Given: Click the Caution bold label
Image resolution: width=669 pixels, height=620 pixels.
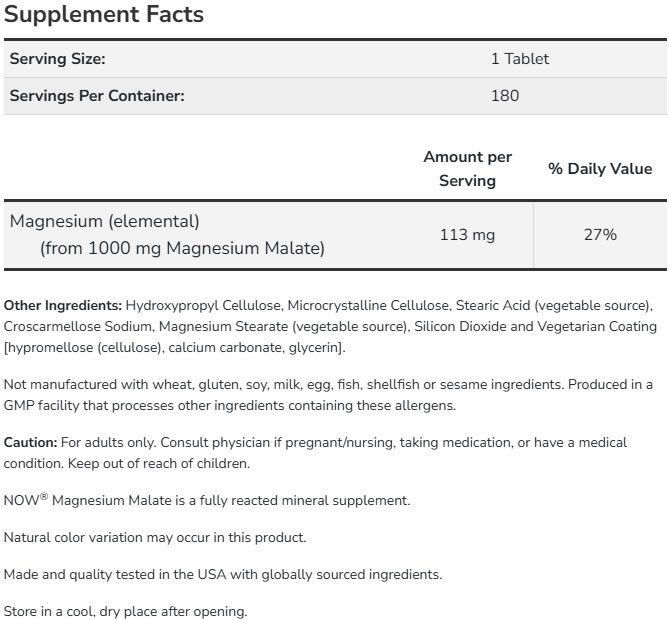Looking at the screenshot, I should (30, 442).
